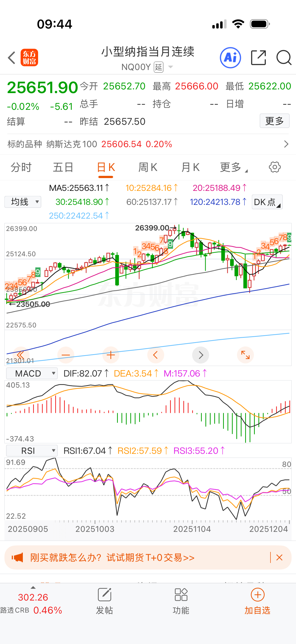296x644 pixels.
Task: Open the RSI indicator dropdown
Action: coord(32,451)
